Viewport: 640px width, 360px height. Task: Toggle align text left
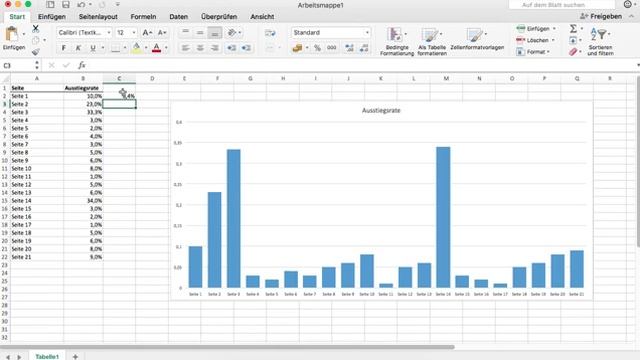pyautogui.click(x=185, y=48)
